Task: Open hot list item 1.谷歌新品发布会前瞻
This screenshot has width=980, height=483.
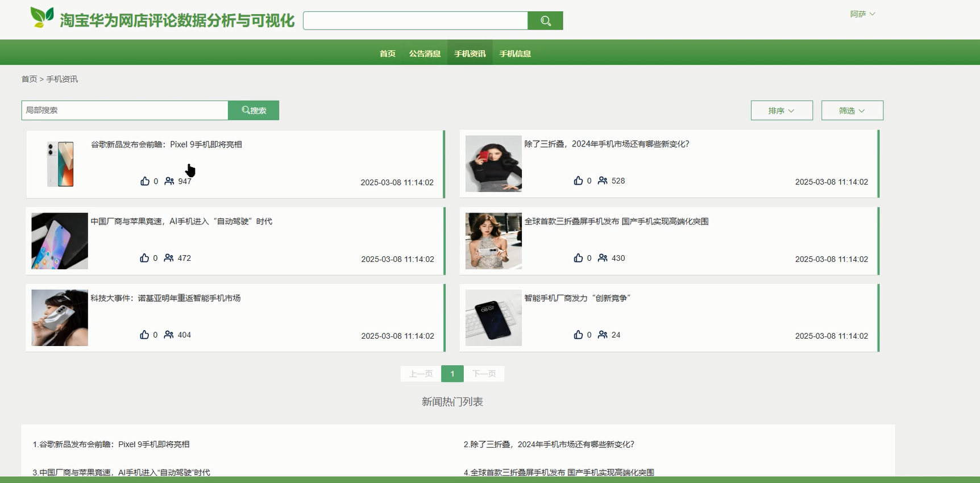Action: (x=111, y=444)
